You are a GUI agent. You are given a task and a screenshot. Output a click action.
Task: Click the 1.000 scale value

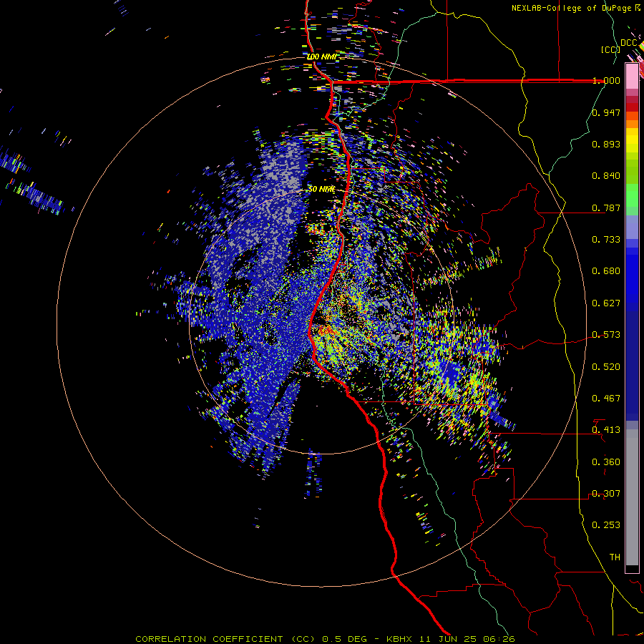point(606,80)
